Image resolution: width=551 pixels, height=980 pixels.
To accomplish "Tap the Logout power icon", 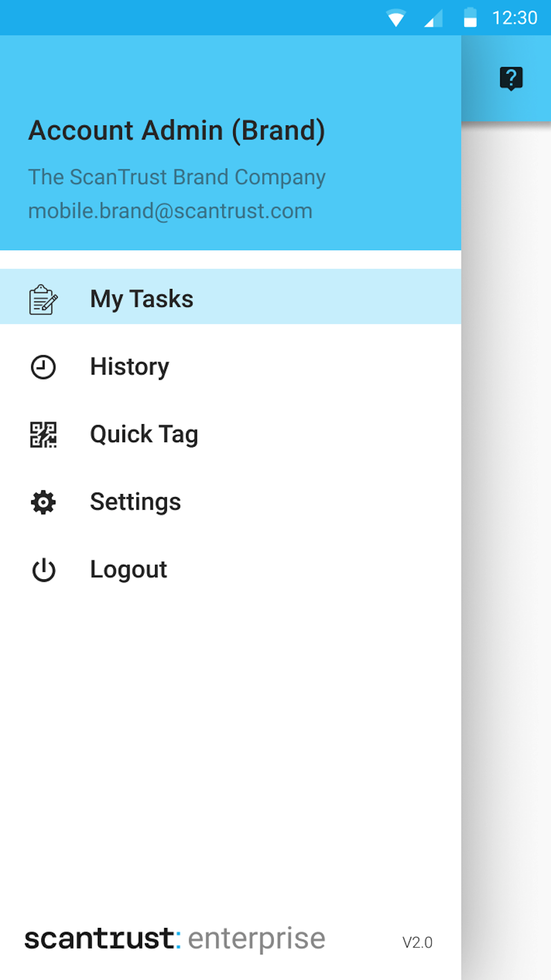I will point(43,570).
